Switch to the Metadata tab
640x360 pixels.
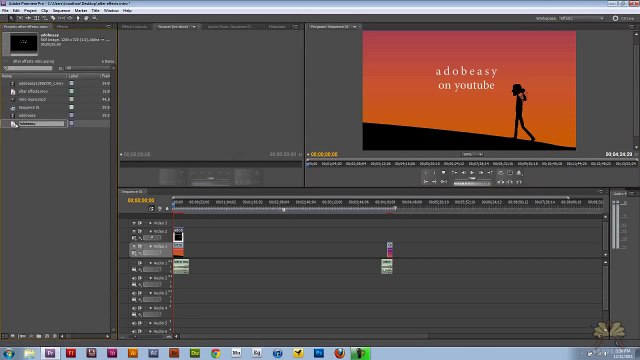point(277,27)
